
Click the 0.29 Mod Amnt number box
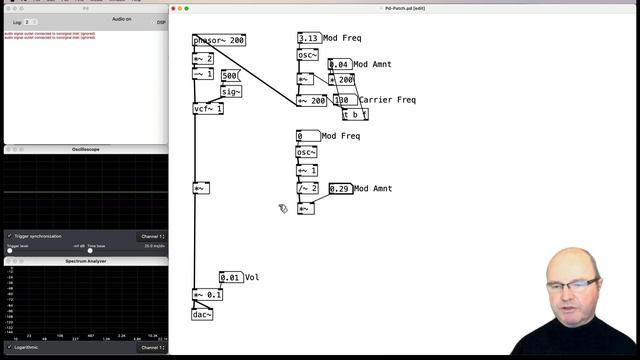point(341,189)
